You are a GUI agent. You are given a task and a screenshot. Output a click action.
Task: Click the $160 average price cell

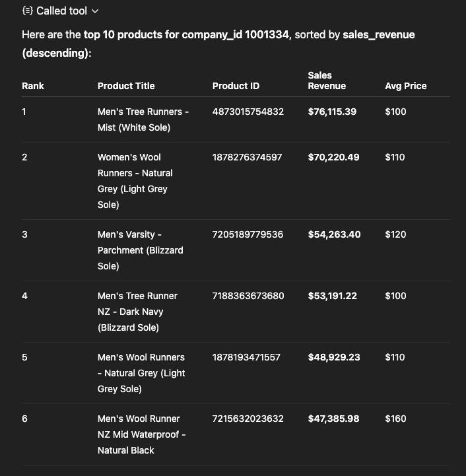[395, 419]
